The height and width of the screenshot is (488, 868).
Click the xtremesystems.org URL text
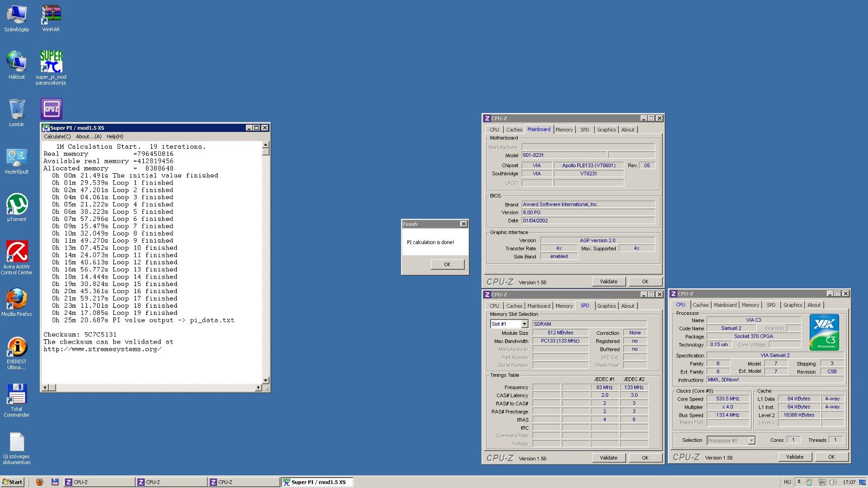coord(103,350)
